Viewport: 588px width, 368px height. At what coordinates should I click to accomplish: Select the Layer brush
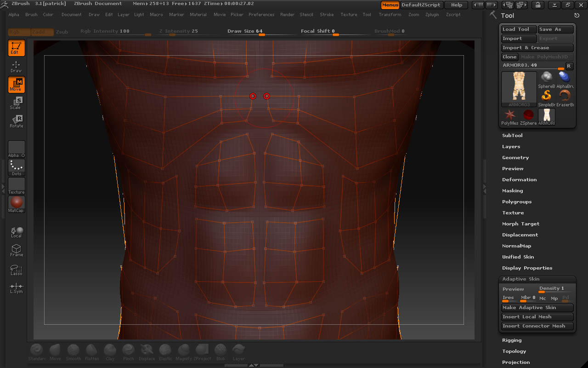click(239, 352)
